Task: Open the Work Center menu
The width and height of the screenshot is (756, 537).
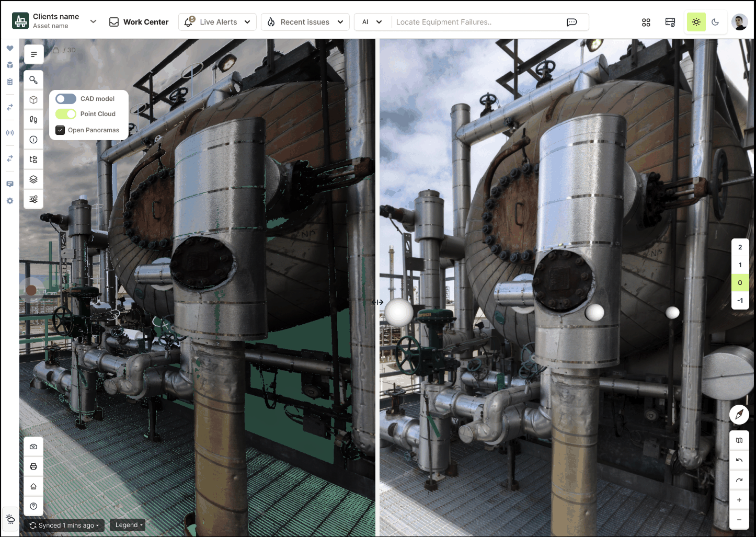Action: (x=139, y=22)
